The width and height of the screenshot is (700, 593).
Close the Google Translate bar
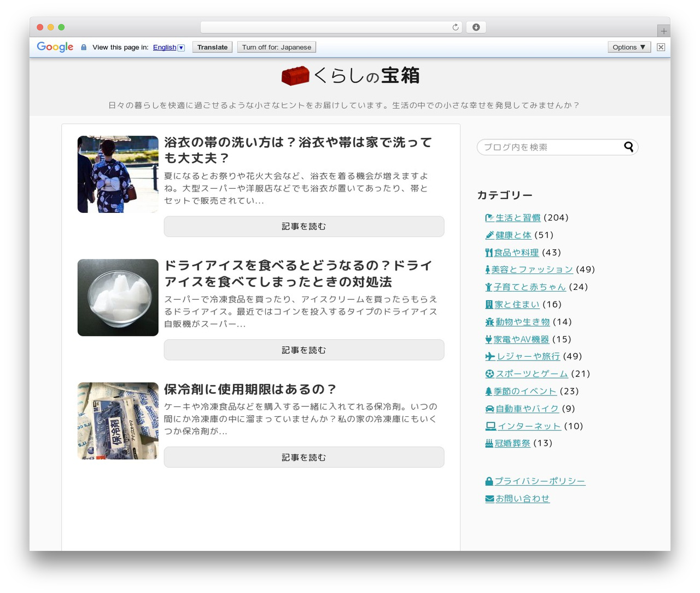661,47
